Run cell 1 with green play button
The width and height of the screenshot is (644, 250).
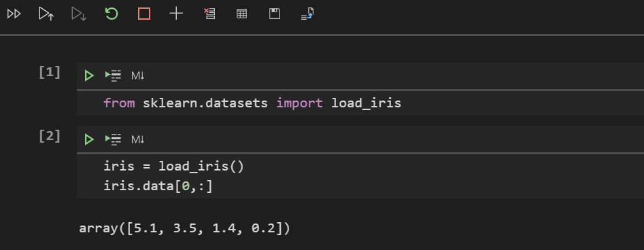point(88,75)
